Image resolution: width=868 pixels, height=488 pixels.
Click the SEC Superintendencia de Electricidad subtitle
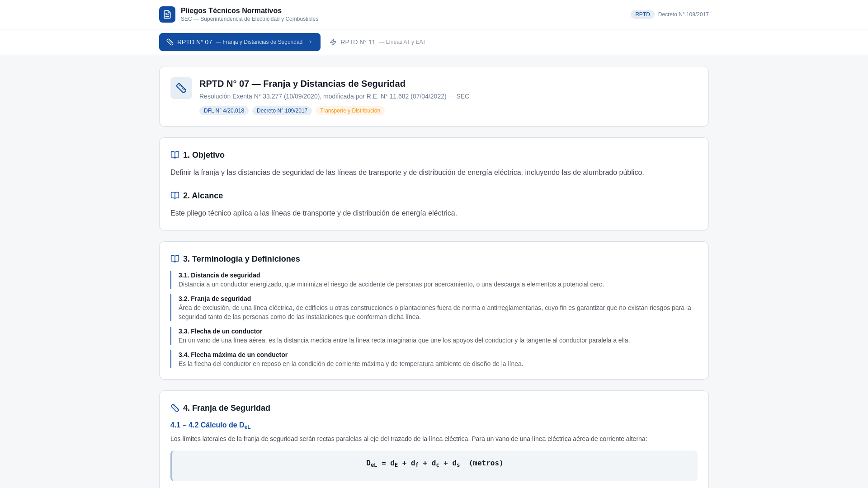pos(250,19)
